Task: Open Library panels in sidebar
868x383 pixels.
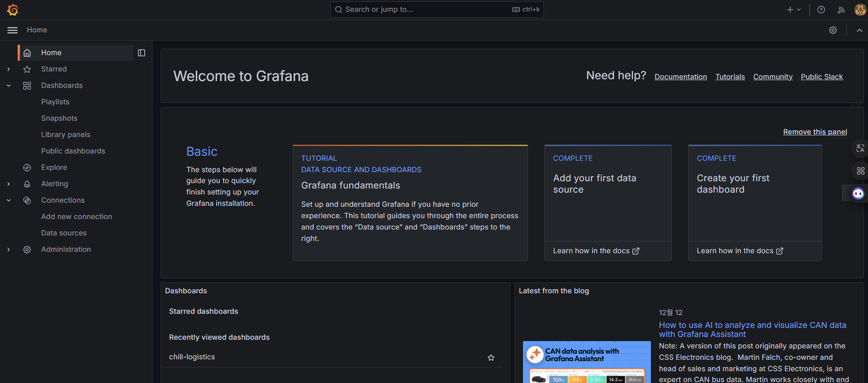Action: click(x=66, y=135)
